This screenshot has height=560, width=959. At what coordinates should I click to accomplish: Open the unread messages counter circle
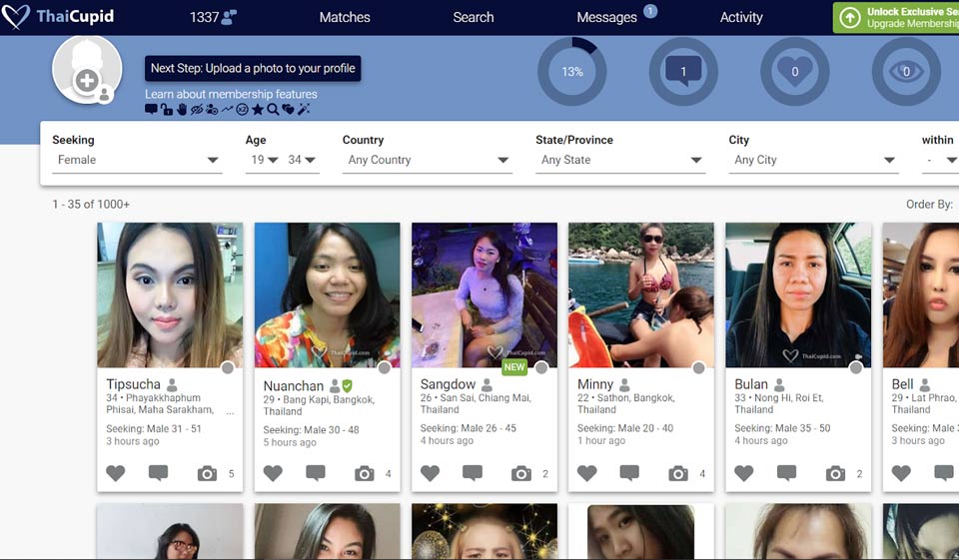click(x=683, y=72)
